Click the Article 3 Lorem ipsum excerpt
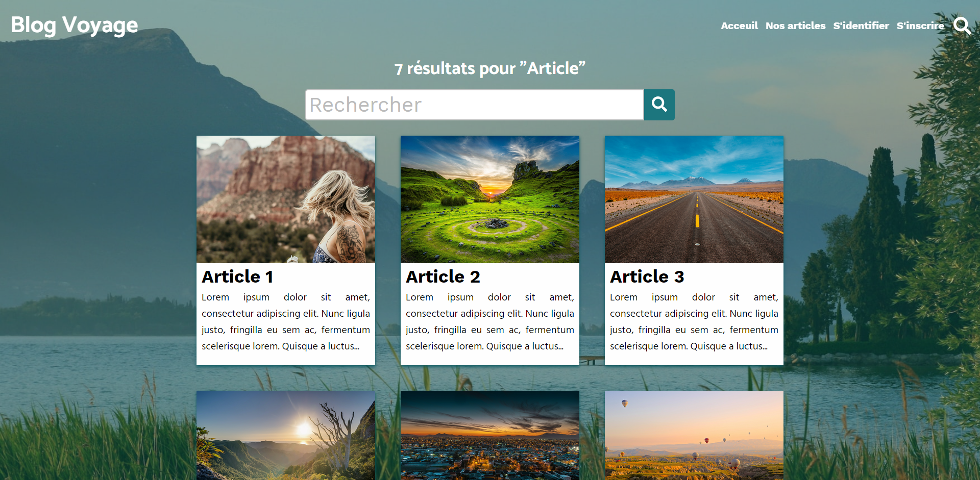Screen dimensions: 980x480 [694, 322]
